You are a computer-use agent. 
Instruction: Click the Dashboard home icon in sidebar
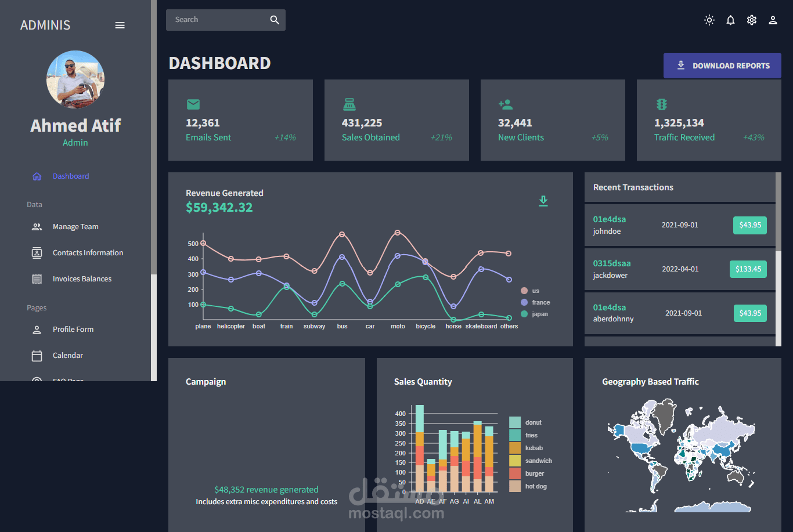pyautogui.click(x=37, y=176)
